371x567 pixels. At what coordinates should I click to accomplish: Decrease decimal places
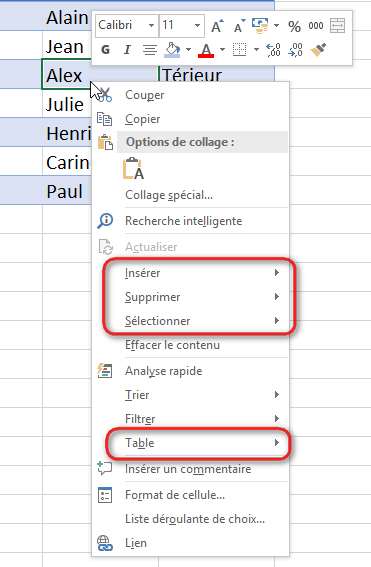click(x=295, y=50)
